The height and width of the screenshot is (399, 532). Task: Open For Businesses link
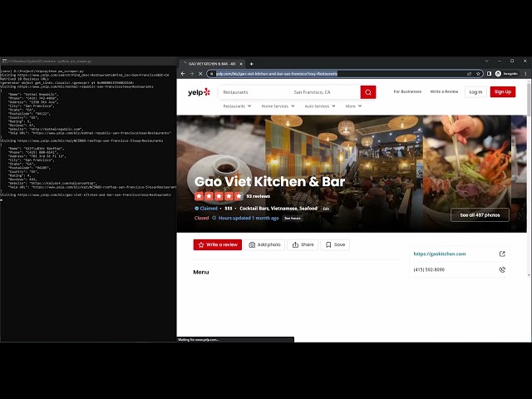(407, 91)
